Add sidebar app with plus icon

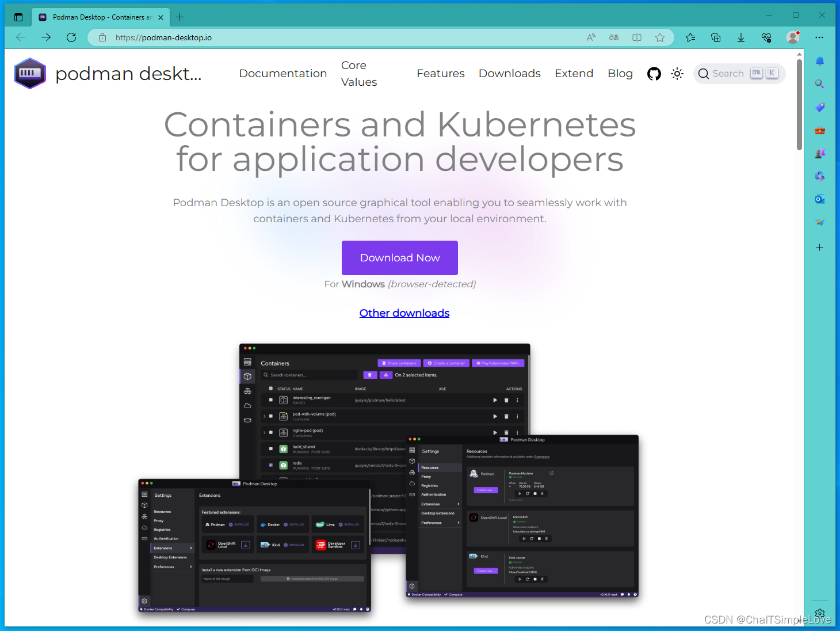point(820,247)
